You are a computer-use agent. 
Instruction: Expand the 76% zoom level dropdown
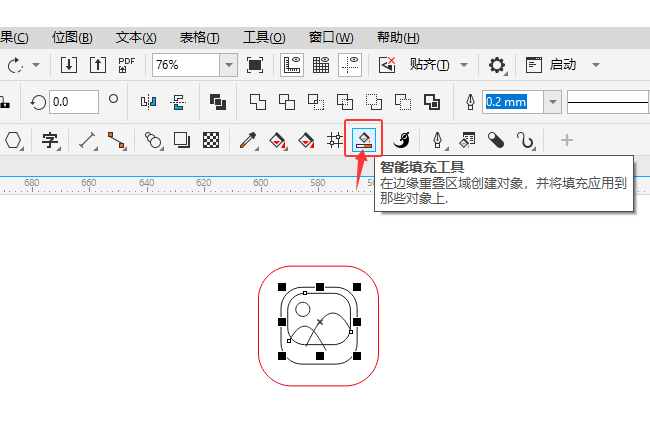pos(228,65)
